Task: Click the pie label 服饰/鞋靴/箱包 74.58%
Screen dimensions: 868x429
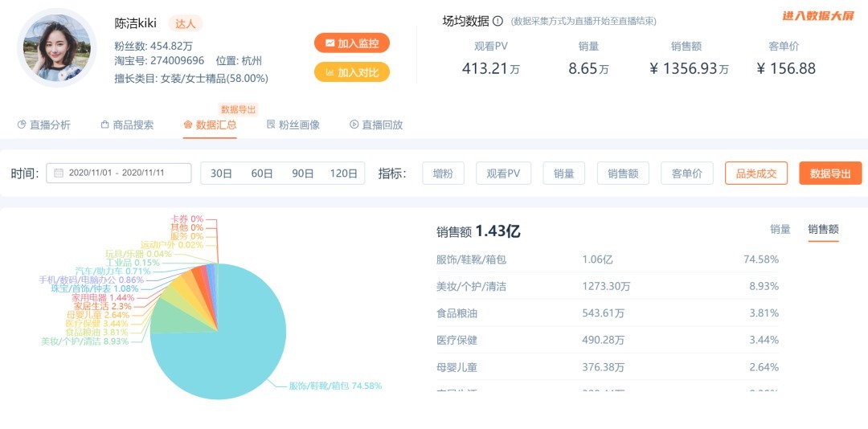Action: pos(335,386)
